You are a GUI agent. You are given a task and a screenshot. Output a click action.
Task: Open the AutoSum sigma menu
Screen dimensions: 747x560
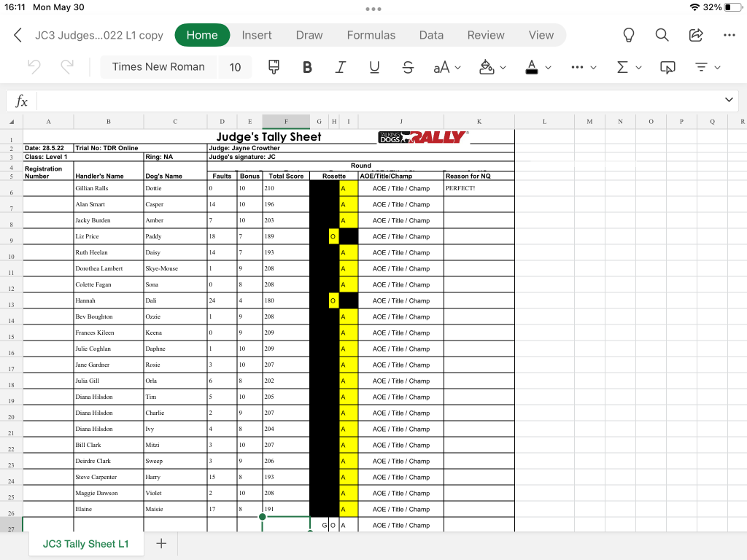(x=622, y=67)
